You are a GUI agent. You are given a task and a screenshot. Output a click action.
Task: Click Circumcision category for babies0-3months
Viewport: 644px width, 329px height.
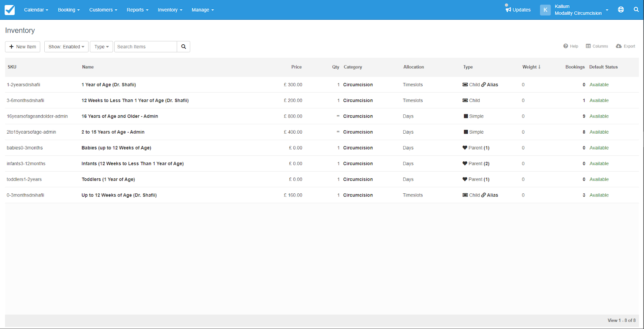tap(358, 148)
